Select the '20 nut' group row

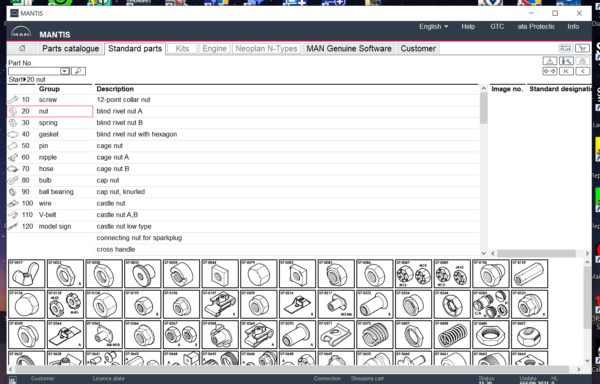[x=50, y=111]
